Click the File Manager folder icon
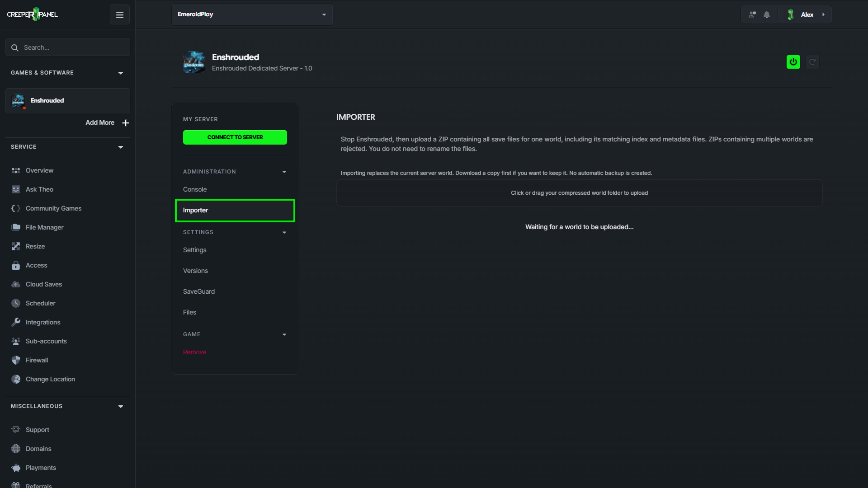This screenshot has width=868, height=488. (x=16, y=227)
